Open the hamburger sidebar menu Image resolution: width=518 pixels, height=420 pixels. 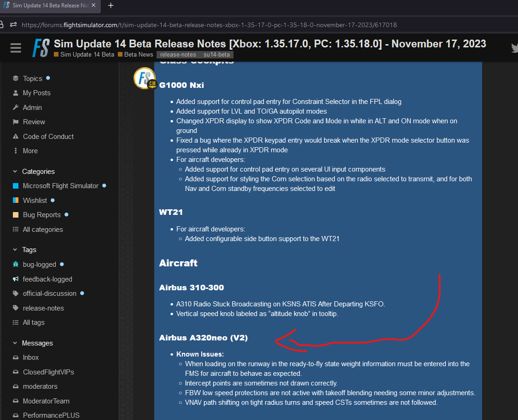(16, 48)
